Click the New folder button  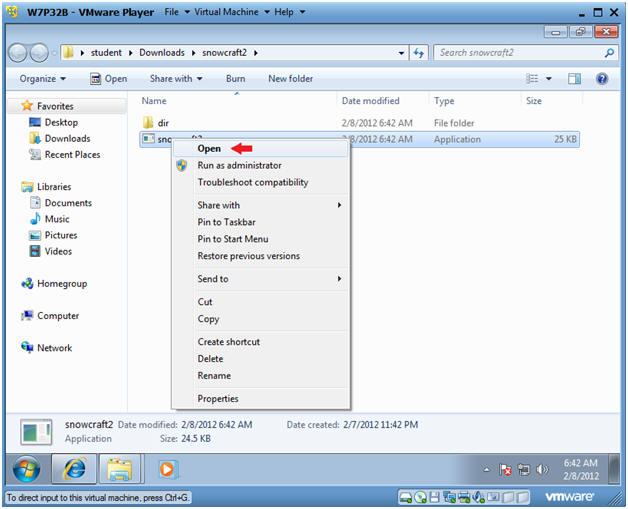[x=290, y=78]
